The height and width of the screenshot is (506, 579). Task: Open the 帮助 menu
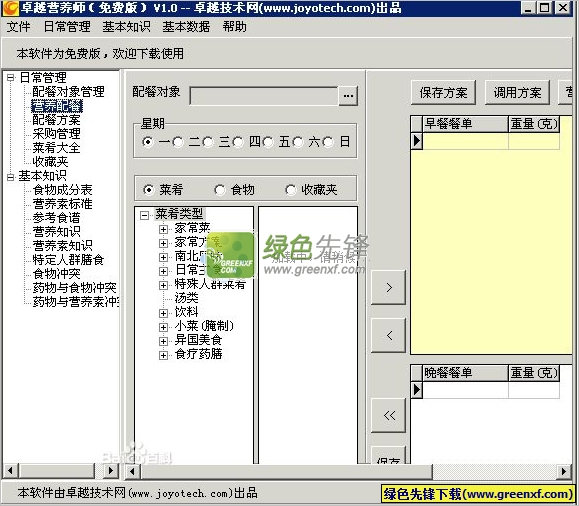point(234,27)
